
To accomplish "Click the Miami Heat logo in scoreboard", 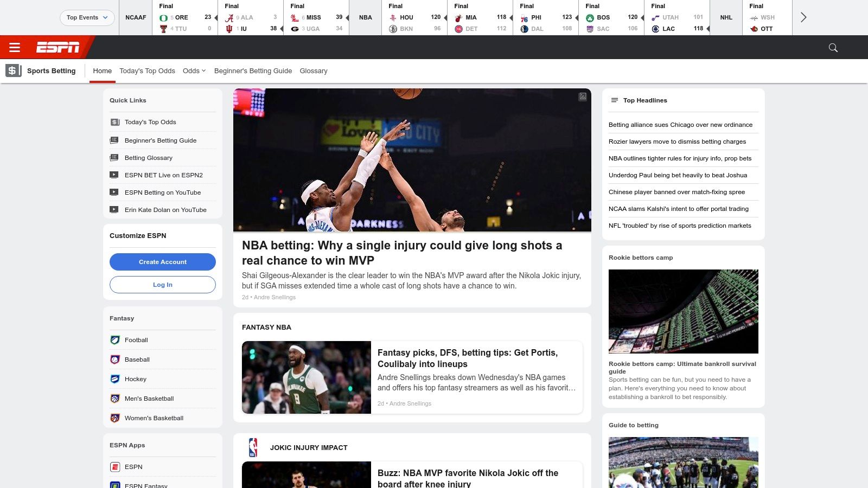I will (458, 18).
